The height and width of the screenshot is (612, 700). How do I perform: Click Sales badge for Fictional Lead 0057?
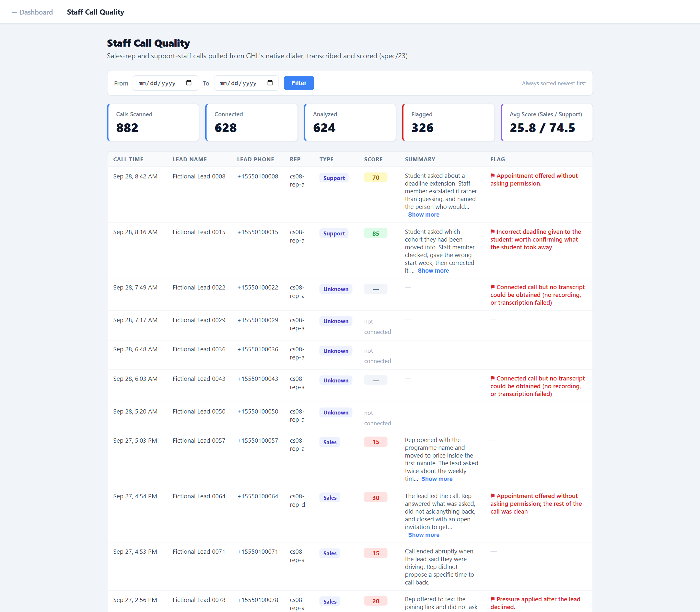(x=330, y=442)
